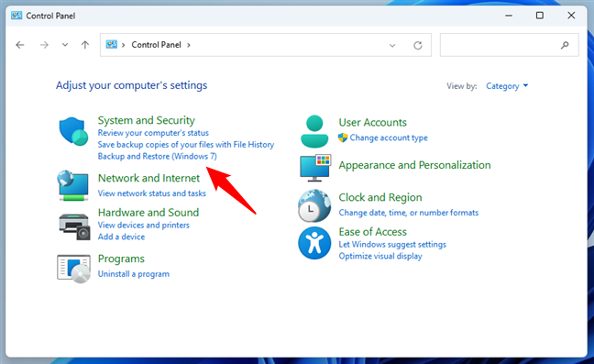The width and height of the screenshot is (594, 364).
Task: Click Control Panel breadcrumb in address bar
Action: 156,45
